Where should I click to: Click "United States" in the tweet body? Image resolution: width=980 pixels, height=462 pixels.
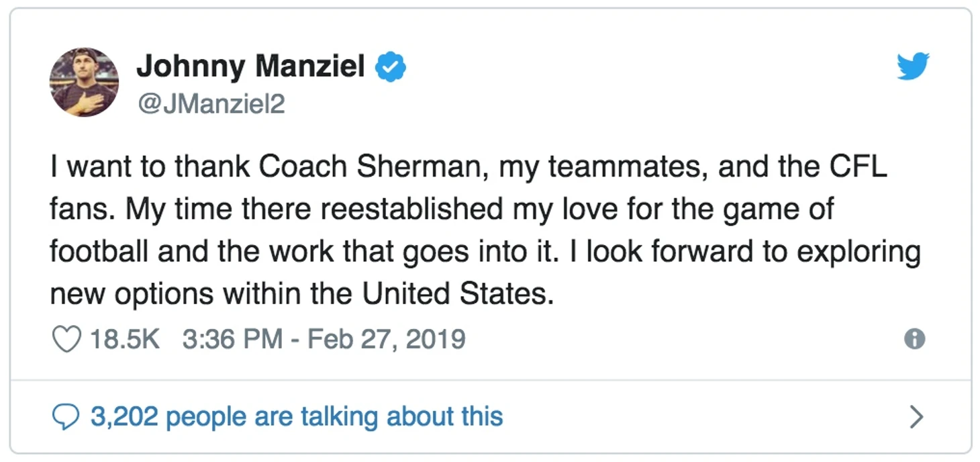[x=458, y=294]
